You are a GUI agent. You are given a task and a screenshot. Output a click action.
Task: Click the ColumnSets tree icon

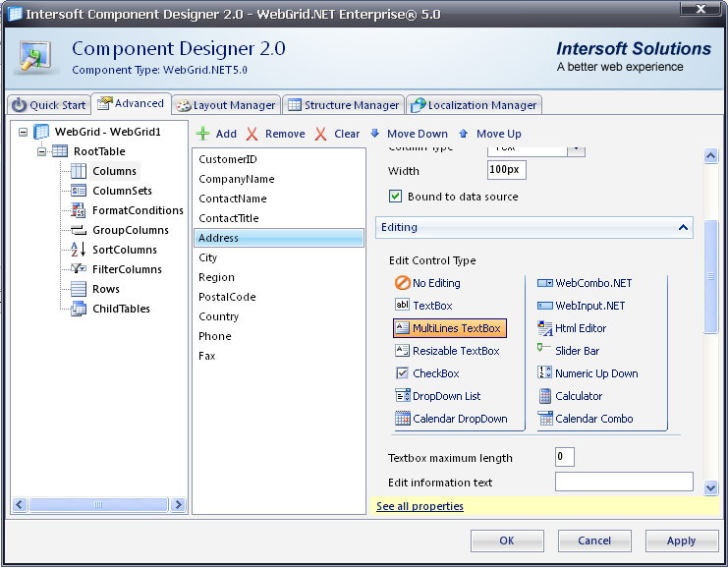tap(78, 191)
